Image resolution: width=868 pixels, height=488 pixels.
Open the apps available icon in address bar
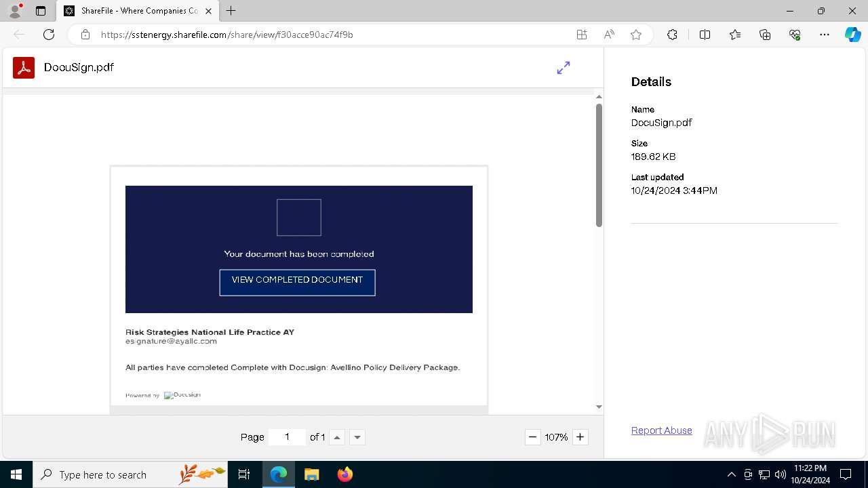582,35
